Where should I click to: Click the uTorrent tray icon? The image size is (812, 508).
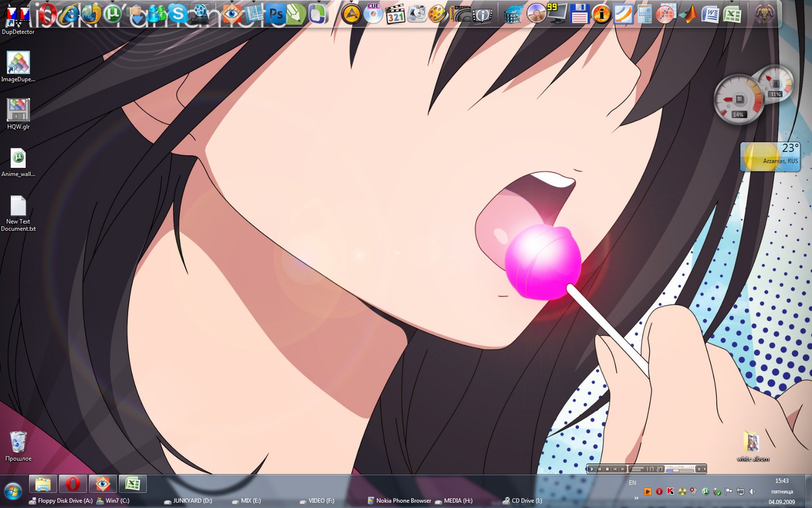click(705, 492)
